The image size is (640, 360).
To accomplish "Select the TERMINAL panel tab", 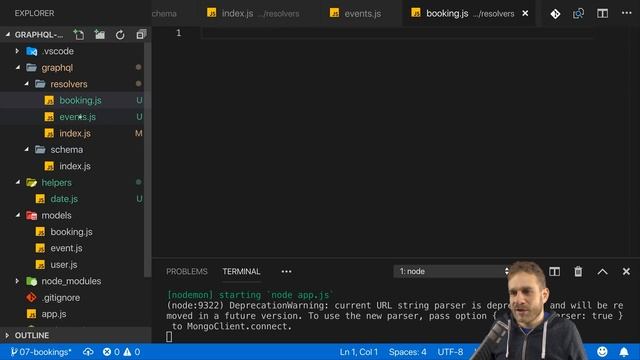I will point(241,271).
